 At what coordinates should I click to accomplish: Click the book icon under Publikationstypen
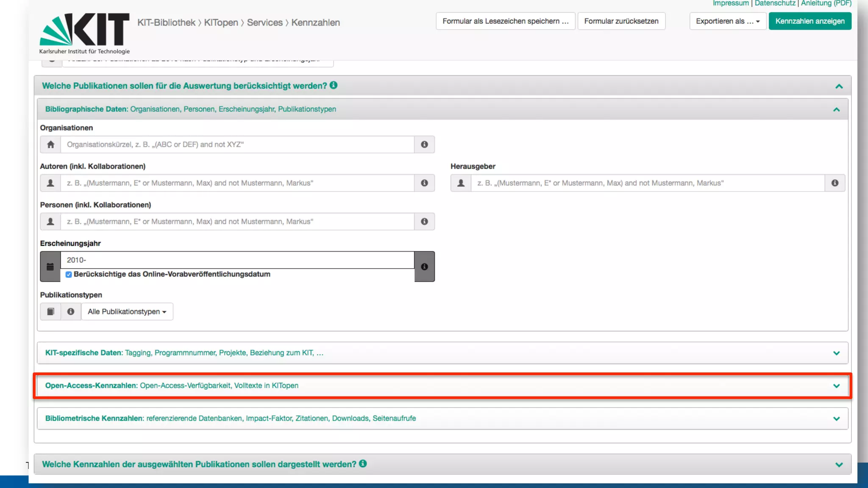pyautogui.click(x=50, y=311)
